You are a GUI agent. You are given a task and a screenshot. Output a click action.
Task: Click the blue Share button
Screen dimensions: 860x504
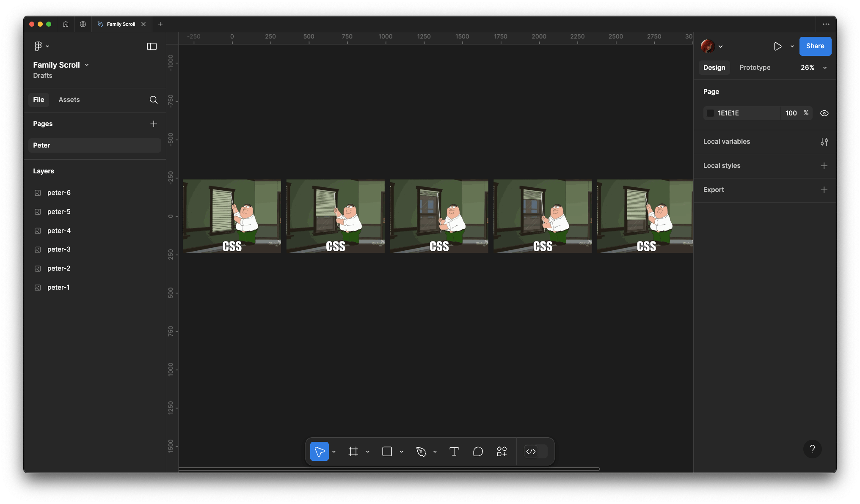coord(815,46)
